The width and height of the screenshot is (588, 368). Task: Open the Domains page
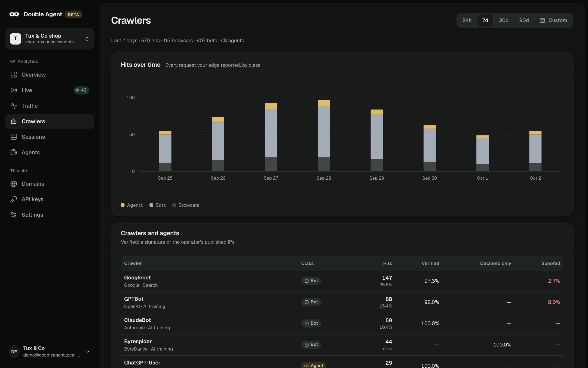click(50, 184)
